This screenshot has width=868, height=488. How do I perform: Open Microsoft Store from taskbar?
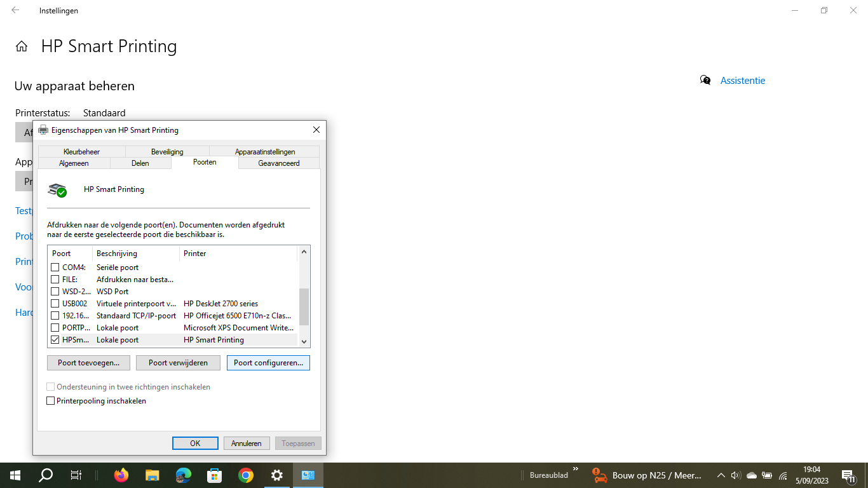click(x=215, y=475)
